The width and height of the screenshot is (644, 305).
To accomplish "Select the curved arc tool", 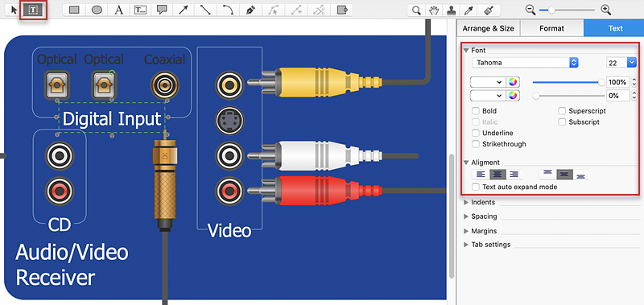I will [x=228, y=10].
